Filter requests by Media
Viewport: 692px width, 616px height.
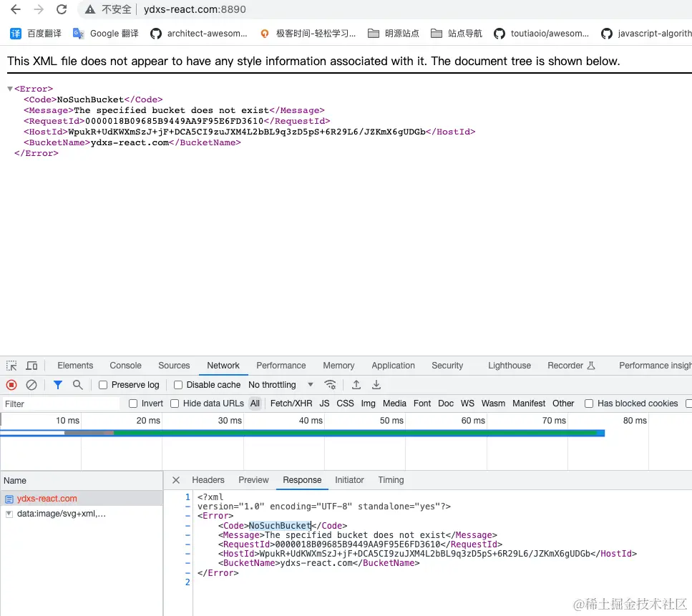(394, 404)
